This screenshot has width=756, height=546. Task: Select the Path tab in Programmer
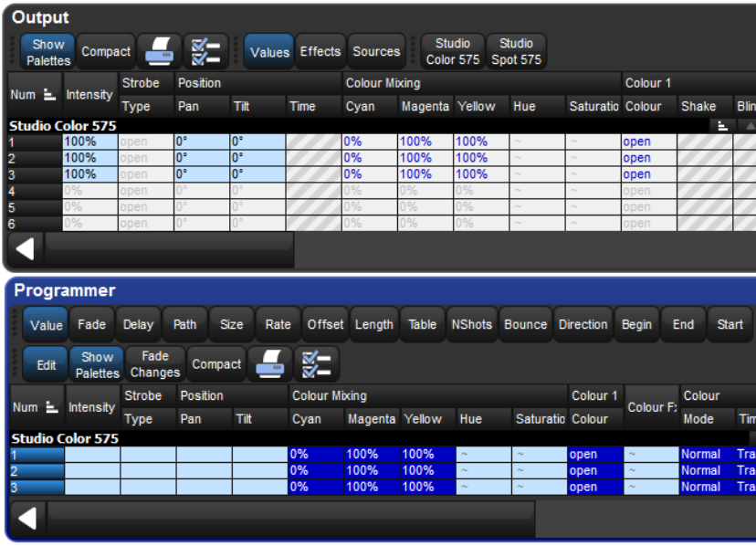184,325
